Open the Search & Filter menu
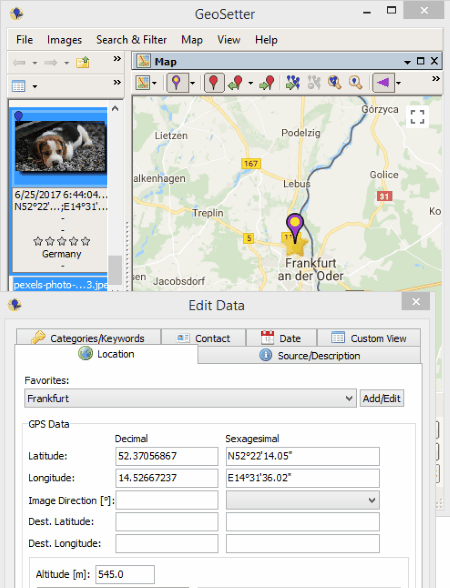450x588 pixels. point(131,40)
